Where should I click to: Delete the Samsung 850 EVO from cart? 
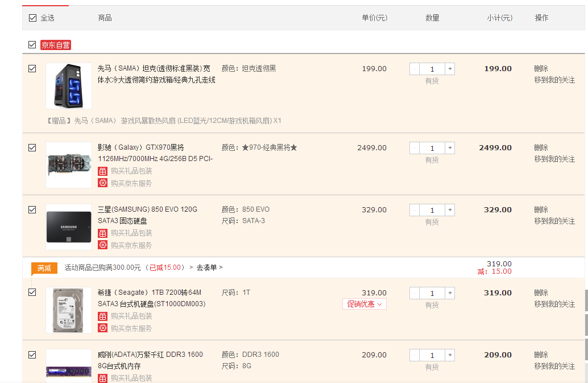click(541, 209)
